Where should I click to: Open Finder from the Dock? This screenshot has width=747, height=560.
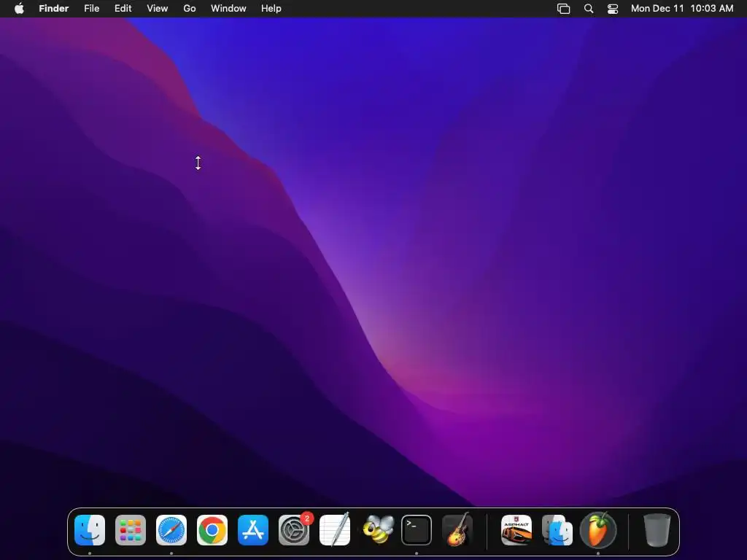[x=90, y=530]
